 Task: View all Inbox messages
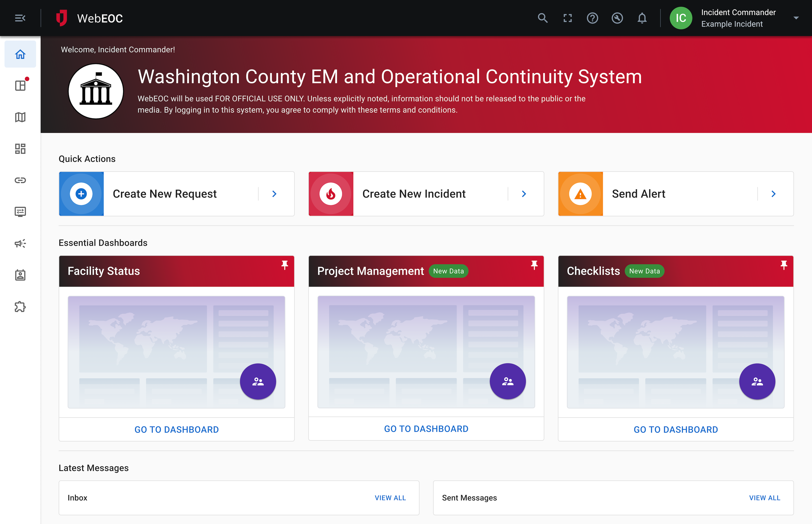[390, 498]
